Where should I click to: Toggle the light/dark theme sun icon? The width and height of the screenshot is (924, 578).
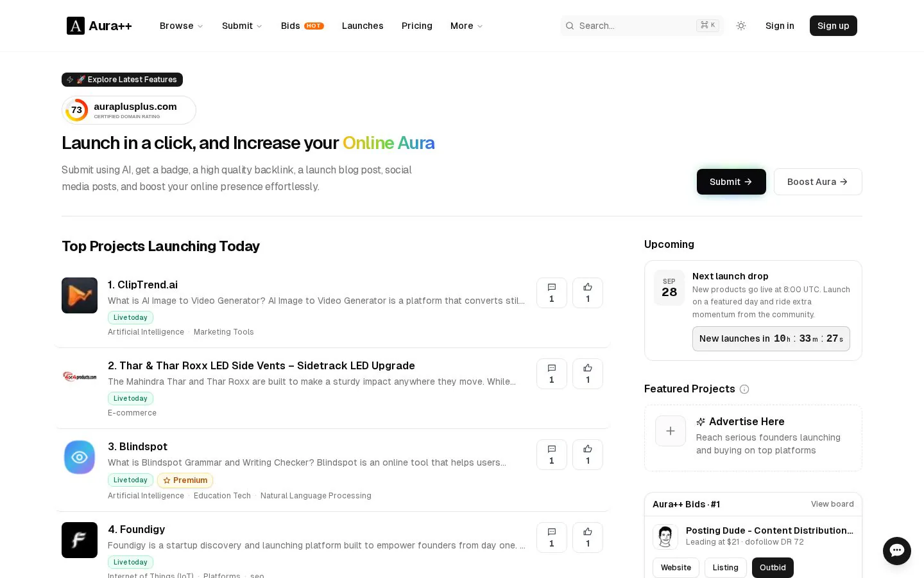click(x=741, y=26)
